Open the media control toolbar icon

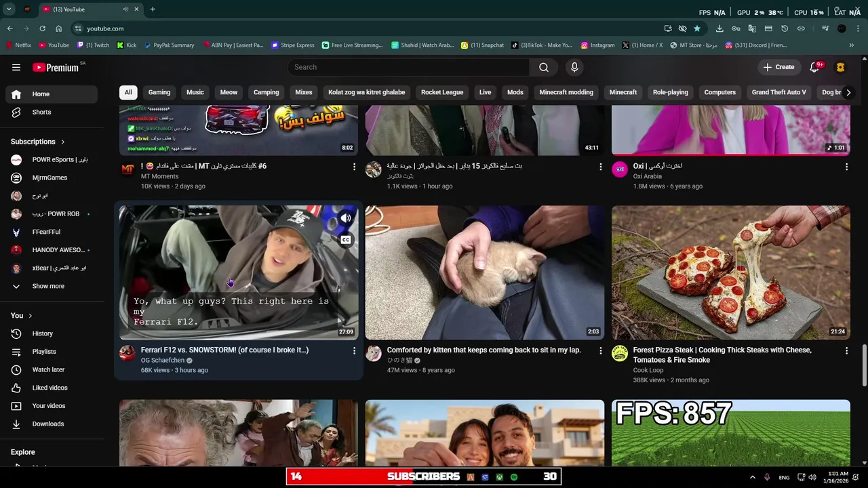(x=825, y=28)
